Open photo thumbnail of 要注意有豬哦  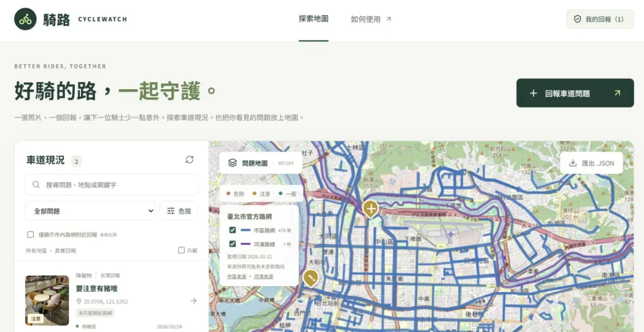coord(47,300)
